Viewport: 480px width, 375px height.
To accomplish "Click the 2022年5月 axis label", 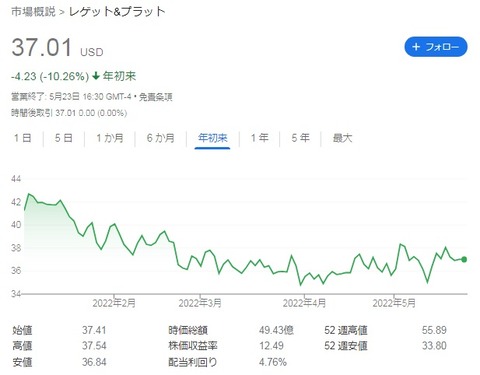I will 394,303.
